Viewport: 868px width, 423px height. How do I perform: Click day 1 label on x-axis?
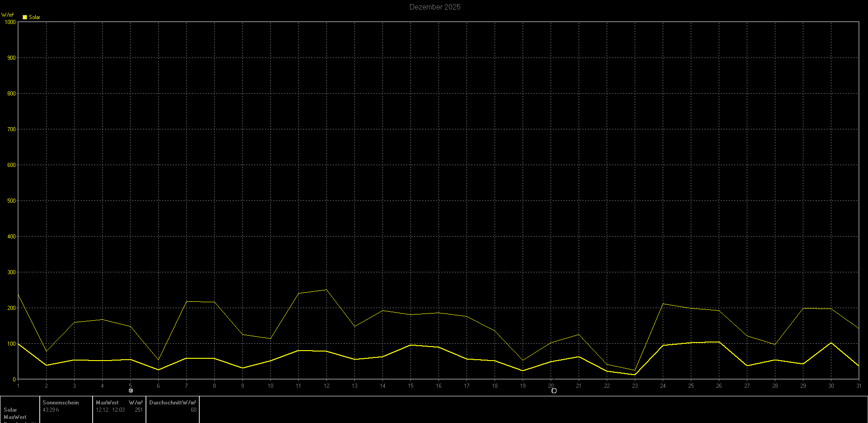point(18,386)
